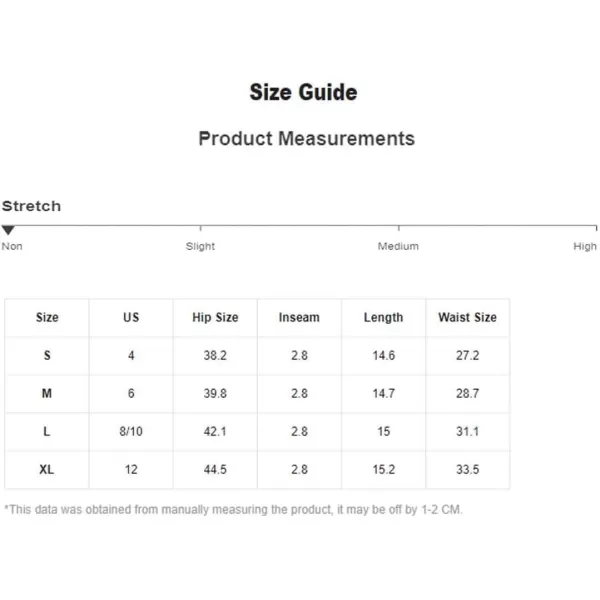
Task: Click the Non stretch label
Action: coord(12,246)
